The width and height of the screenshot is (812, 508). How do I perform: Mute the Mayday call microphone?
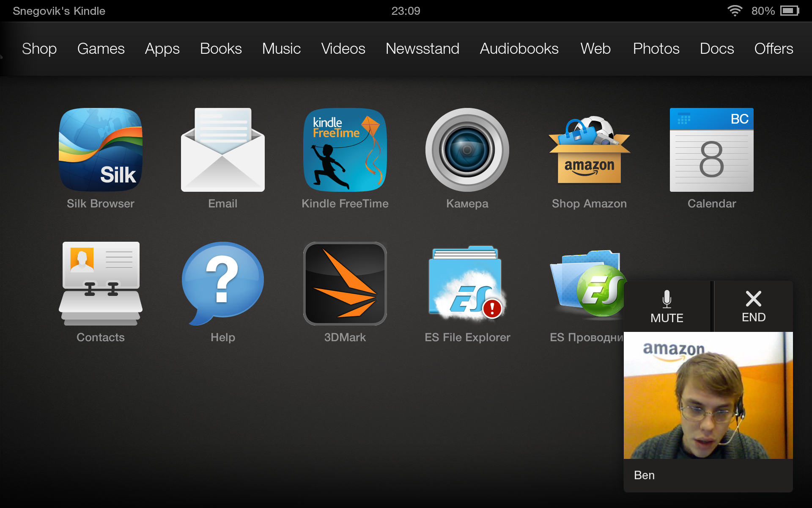667,306
